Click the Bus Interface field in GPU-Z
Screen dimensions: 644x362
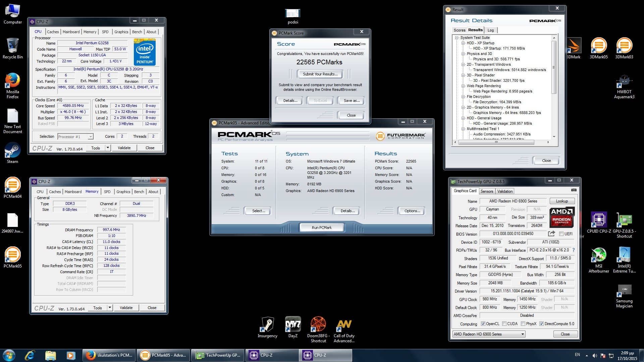[549, 250]
